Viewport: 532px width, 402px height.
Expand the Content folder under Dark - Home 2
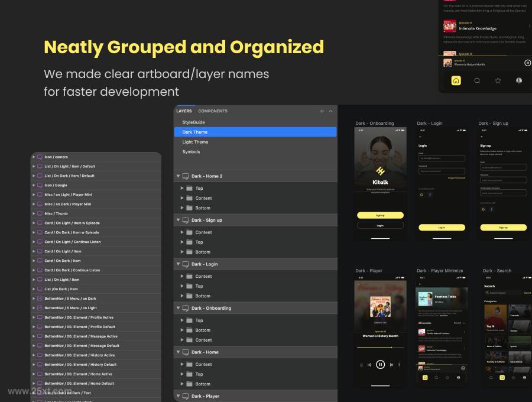[182, 198]
